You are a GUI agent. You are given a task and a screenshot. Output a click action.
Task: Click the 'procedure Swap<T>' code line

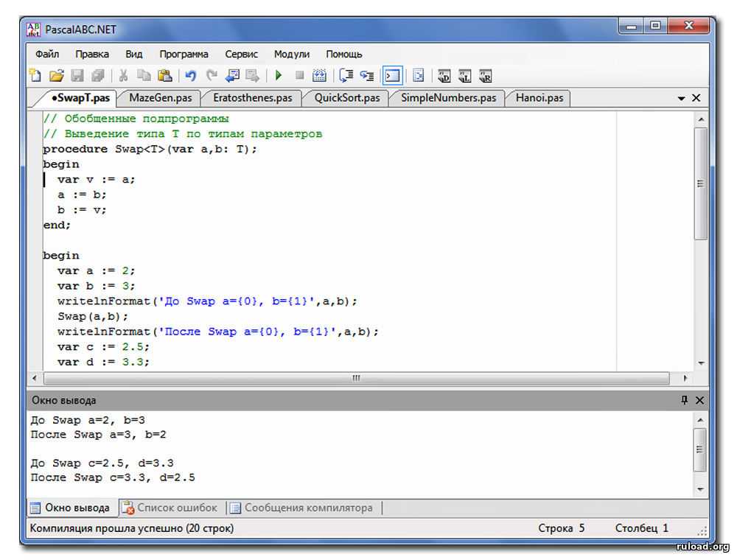coord(150,150)
